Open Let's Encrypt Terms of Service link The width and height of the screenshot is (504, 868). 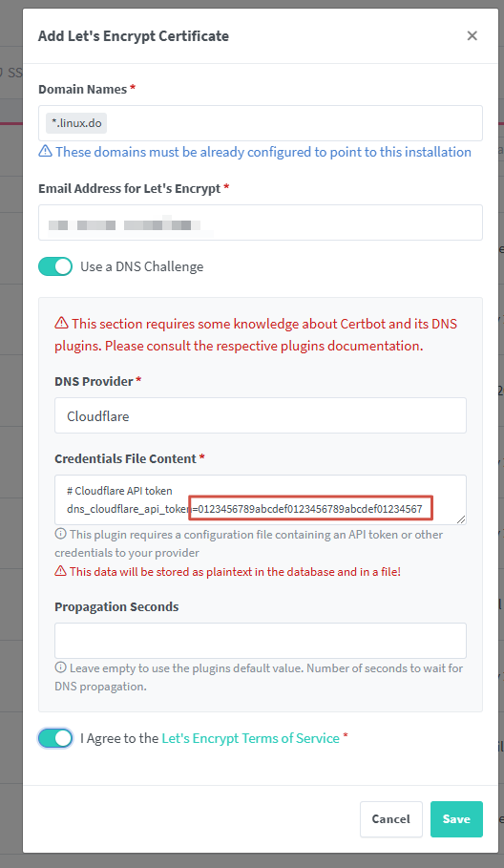[250, 738]
